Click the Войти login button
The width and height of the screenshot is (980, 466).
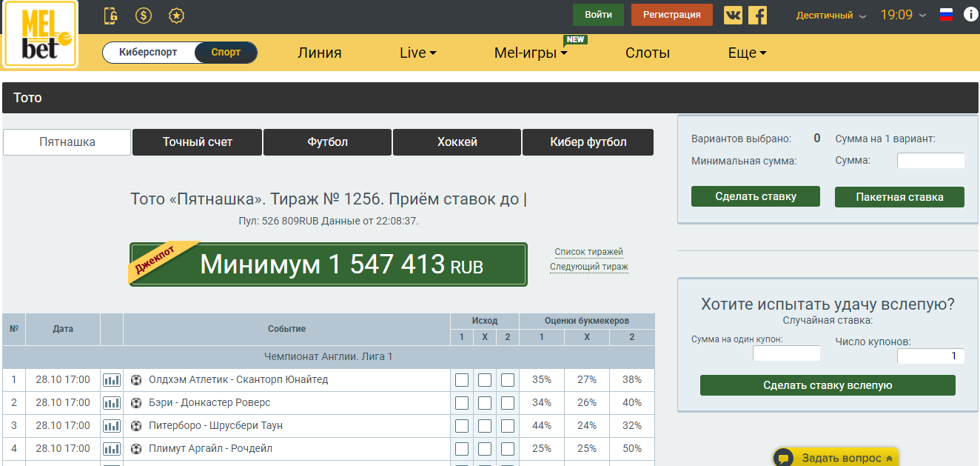598,15
